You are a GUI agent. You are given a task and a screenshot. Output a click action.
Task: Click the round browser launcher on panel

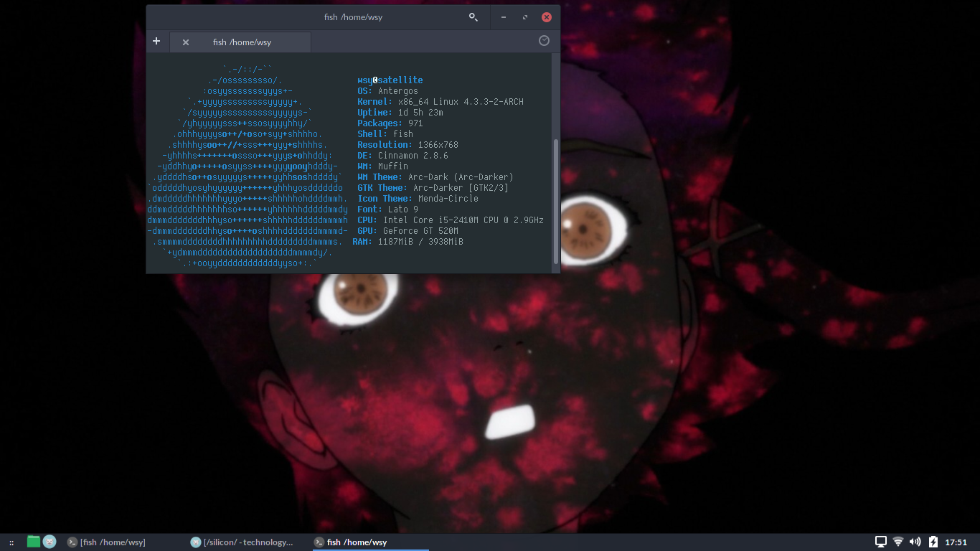pyautogui.click(x=50, y=542)
